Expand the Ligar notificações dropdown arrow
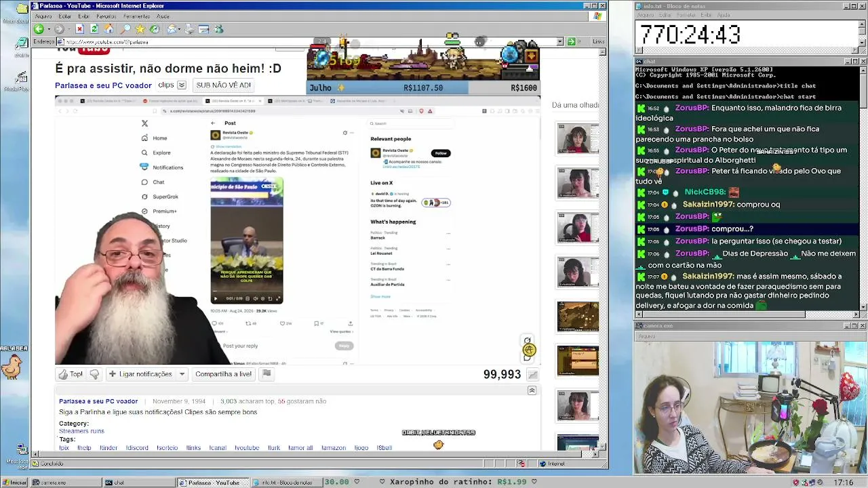 182,374
